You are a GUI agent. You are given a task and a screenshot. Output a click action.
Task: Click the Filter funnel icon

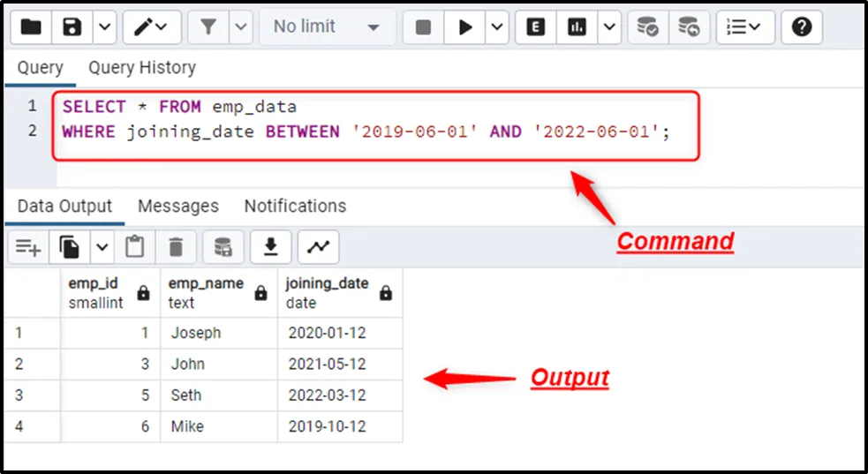tap(208, 27)
